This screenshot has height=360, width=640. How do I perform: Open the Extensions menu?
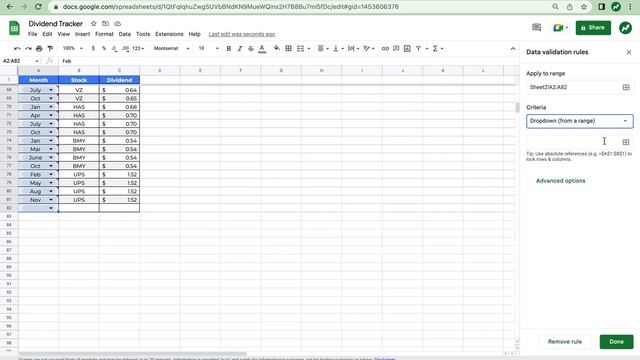169,34
